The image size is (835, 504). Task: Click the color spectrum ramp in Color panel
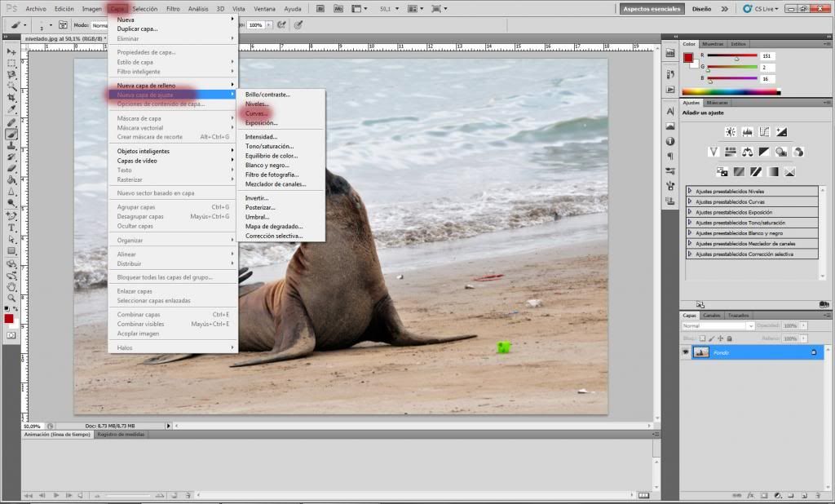pos(731,91)
